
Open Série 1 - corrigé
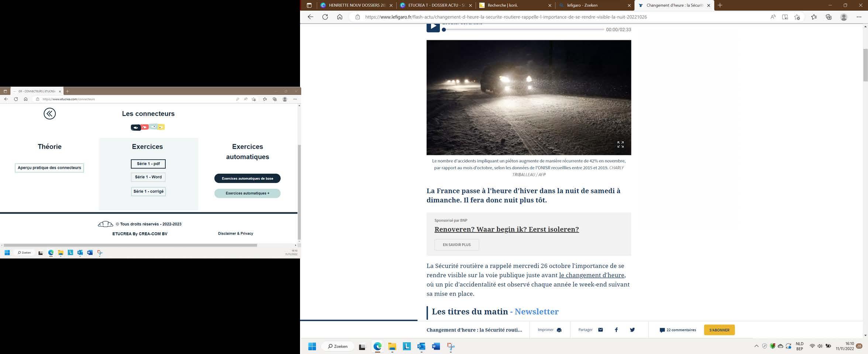[148, 191]
